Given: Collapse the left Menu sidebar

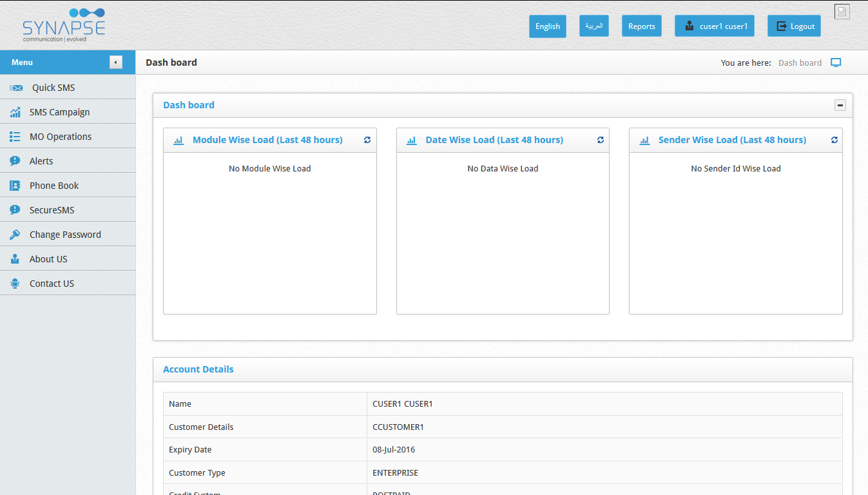Looking at the screenshot, I should (115, 63).
